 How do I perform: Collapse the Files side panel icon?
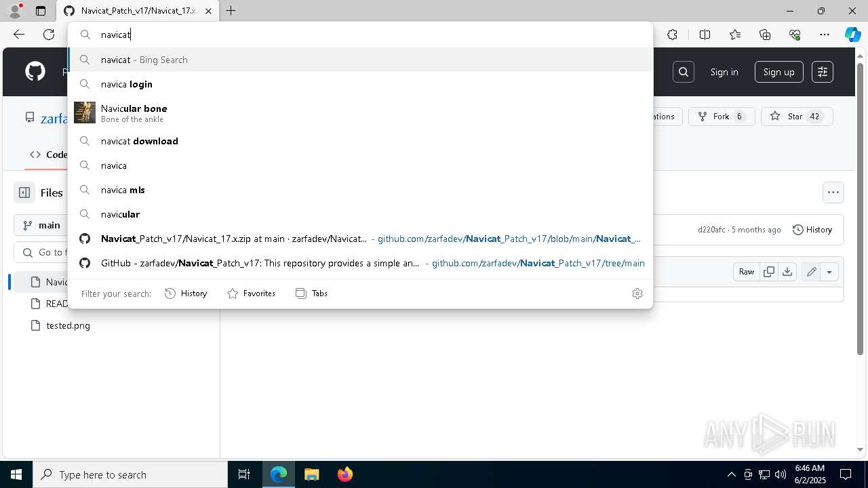click(x=24, y=192)
